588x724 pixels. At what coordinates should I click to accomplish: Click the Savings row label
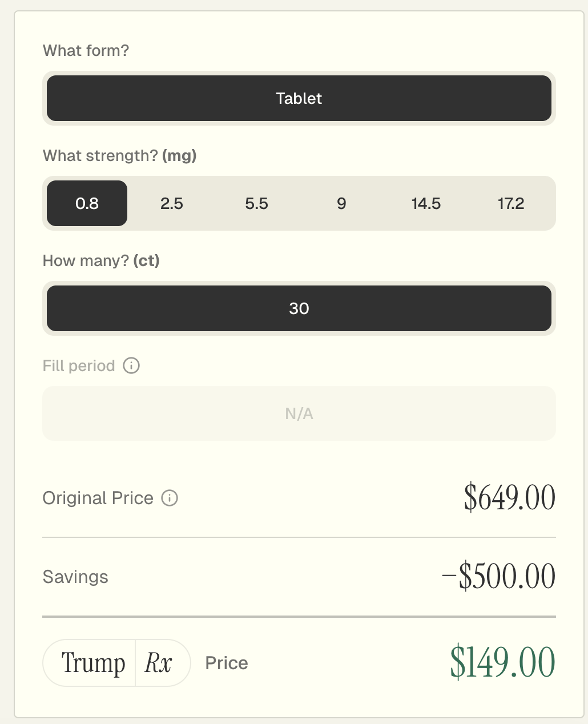tap(75, 577)
